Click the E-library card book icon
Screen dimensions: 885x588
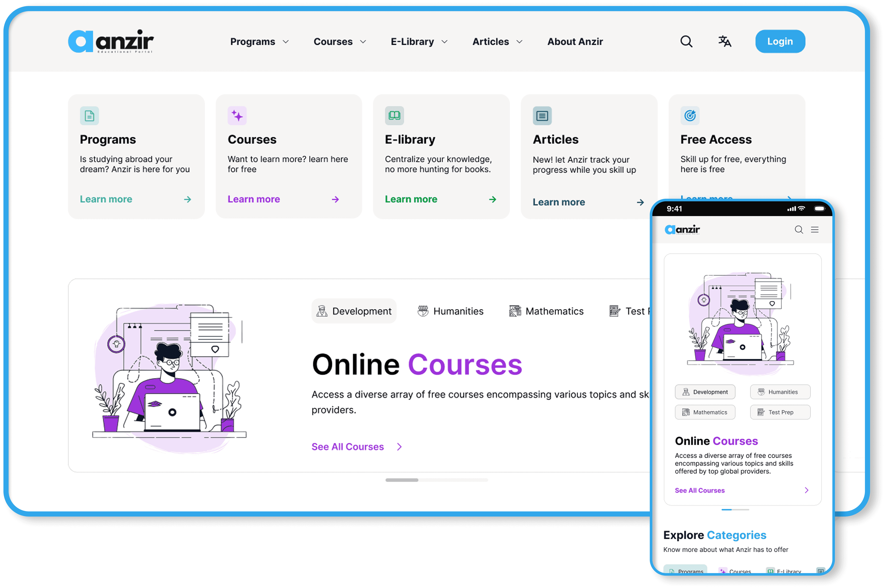tap(394, 115)
